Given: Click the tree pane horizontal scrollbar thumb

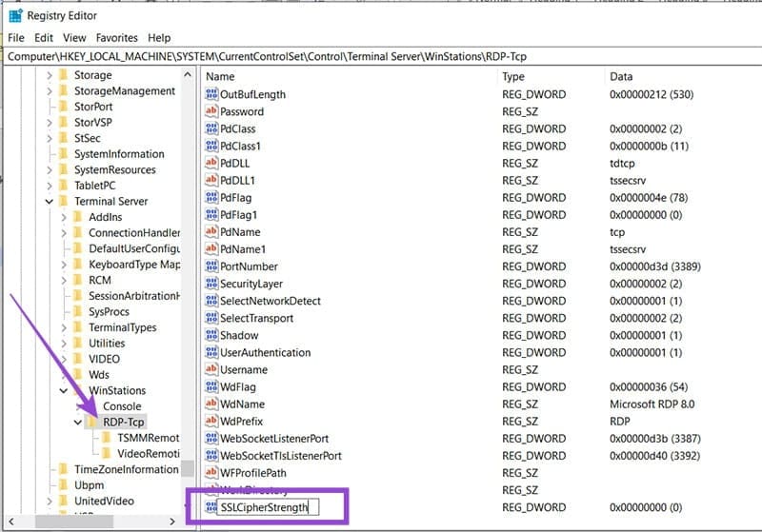Looking at the screenshot, I should 74,522.
